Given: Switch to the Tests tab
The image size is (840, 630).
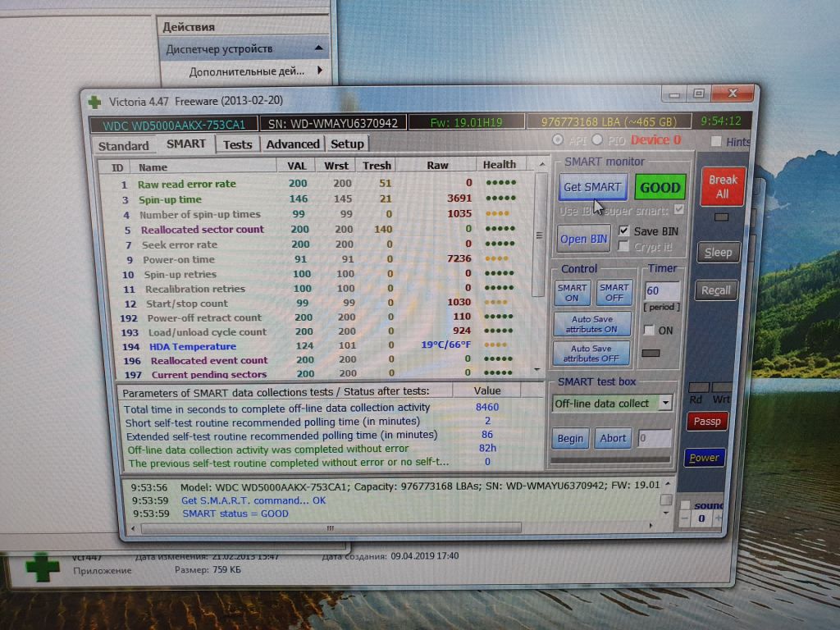Looking at the screenshot, I should [x=237, y=144].
